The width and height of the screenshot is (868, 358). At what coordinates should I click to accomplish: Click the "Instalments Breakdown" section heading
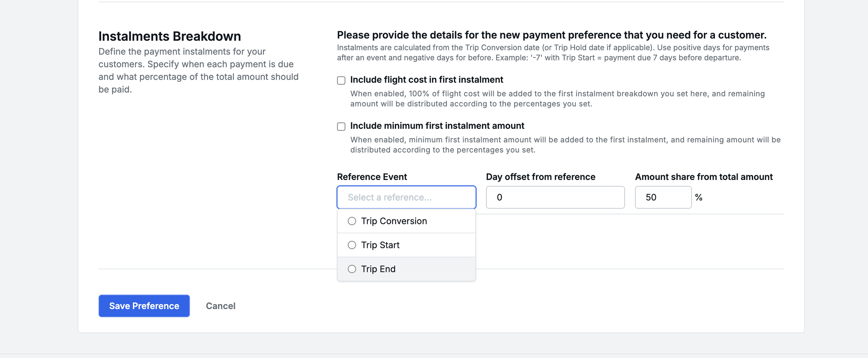tap(169, 36)
